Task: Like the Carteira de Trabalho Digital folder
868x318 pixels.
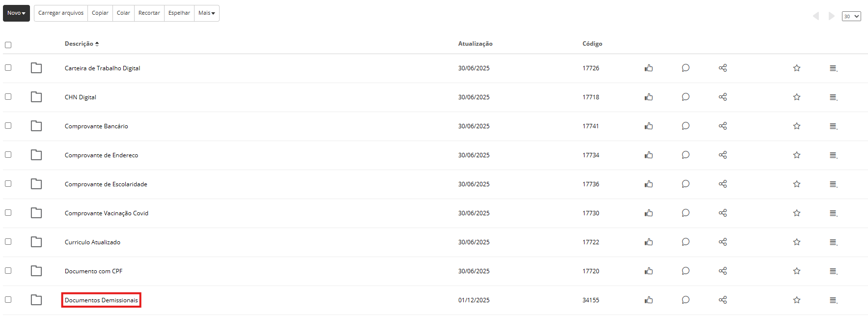Action: coord(649,68)
